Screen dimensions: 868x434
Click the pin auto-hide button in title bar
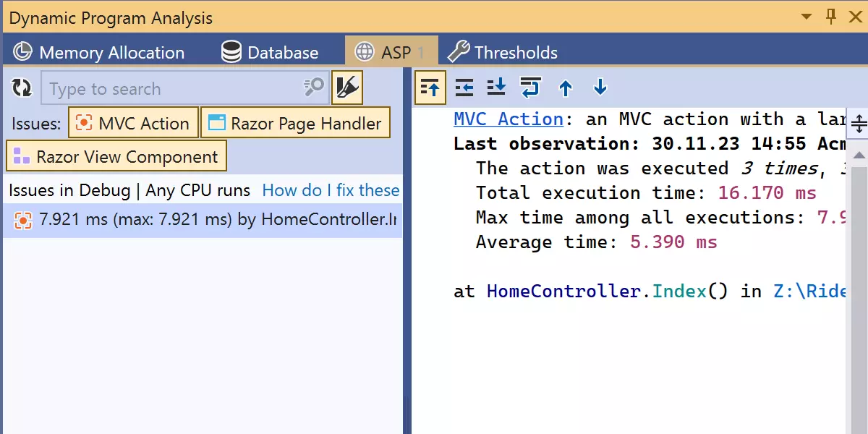(830, 17)
